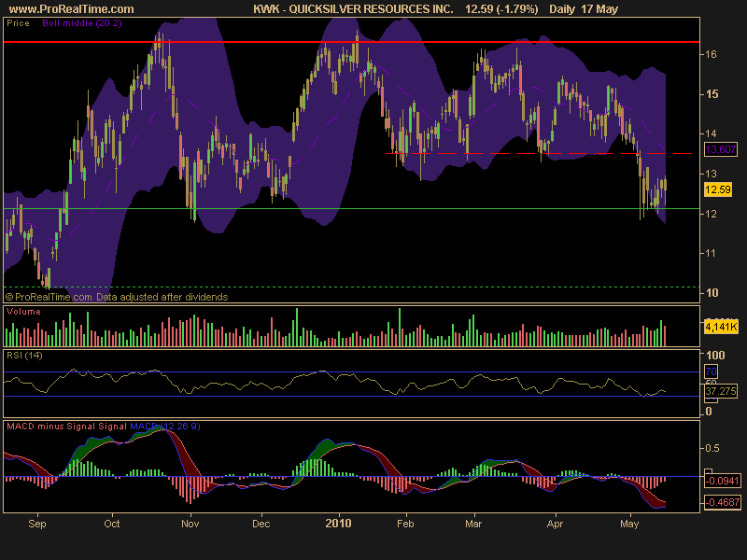Screen dimensions: 747x560
Task: Click the 14 price axis label
Action: tap(711, 133)
